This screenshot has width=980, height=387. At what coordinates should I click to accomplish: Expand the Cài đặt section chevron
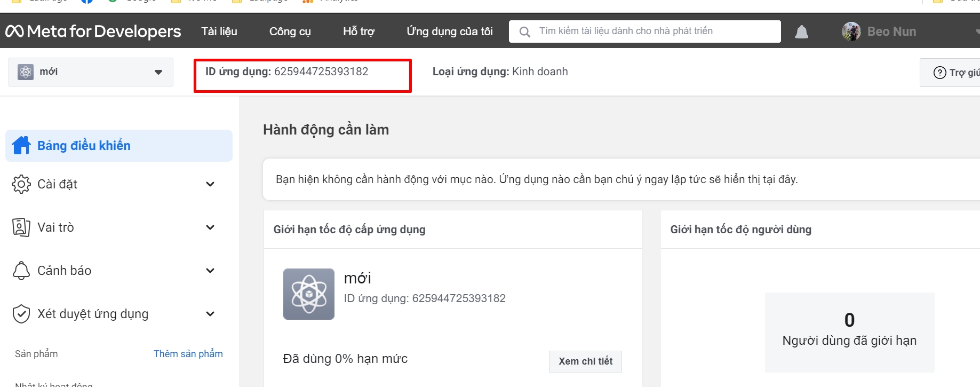coord(210,184)
